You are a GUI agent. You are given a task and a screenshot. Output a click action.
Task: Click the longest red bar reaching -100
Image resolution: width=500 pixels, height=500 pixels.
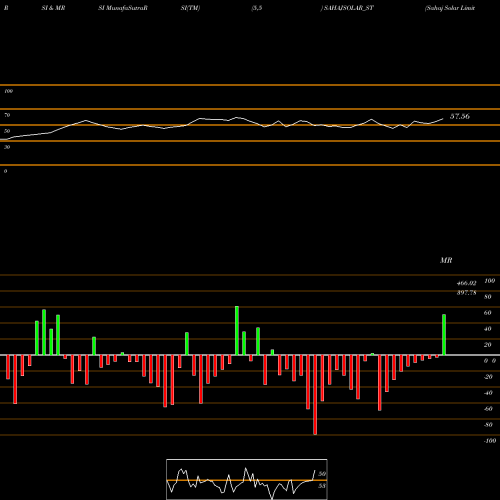tap(315, 395)
